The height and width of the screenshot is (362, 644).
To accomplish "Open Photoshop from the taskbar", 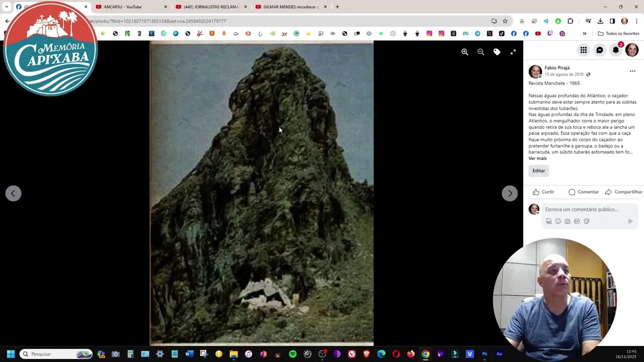I will 485,354.
